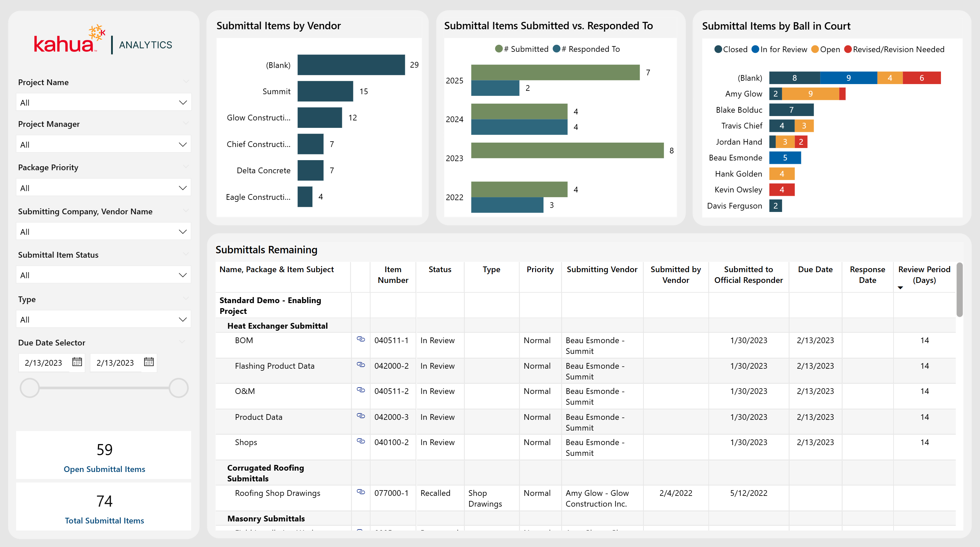Screen dimensions: 980x547
Task: Open end date calendar picker icon
Action: [149, 362]
